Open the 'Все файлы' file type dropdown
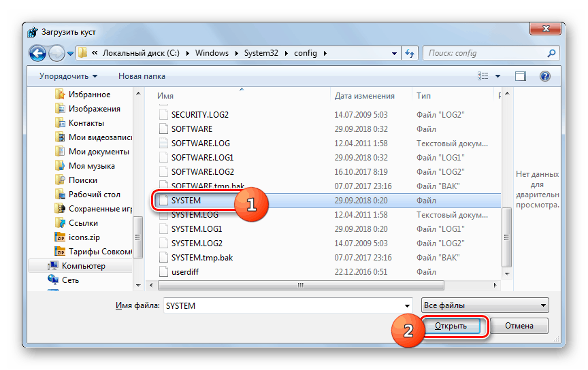This screenshot has height=370, width=588. 485,305
